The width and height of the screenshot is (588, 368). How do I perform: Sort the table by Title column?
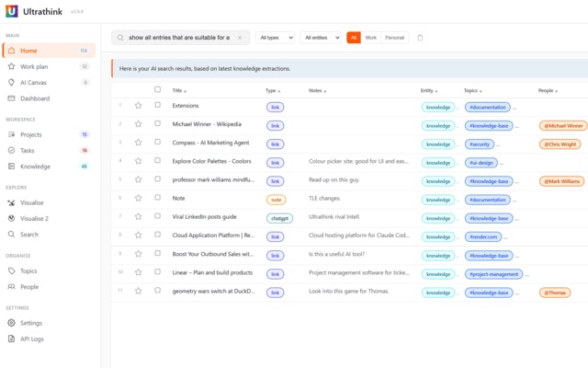click(x=179, y=90)
